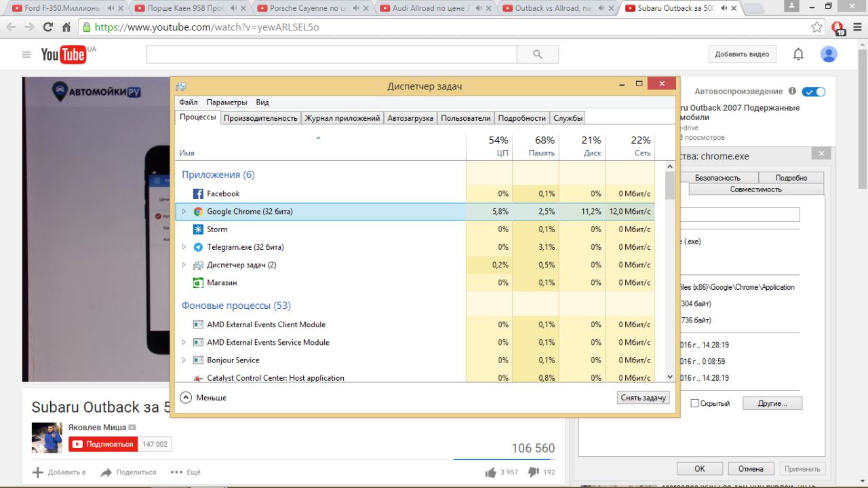This screenshot has width=868, height=488.
Task: Click the Bonjour Service process icon
Action: 198,360
